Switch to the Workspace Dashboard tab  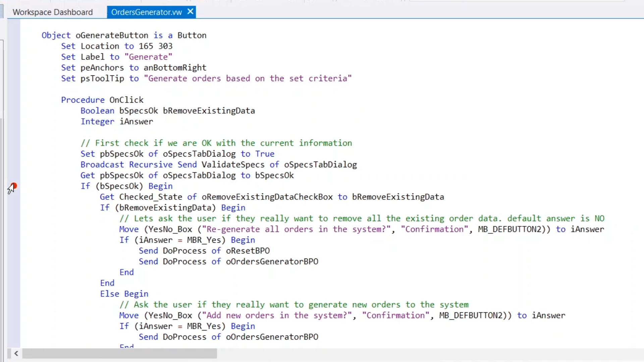[x=53, y=12]
